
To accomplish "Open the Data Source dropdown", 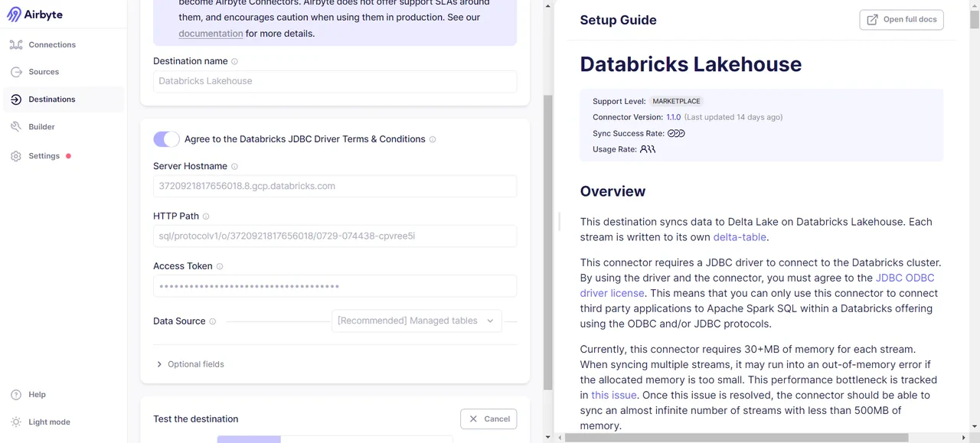I will click(x=416, y=321).
